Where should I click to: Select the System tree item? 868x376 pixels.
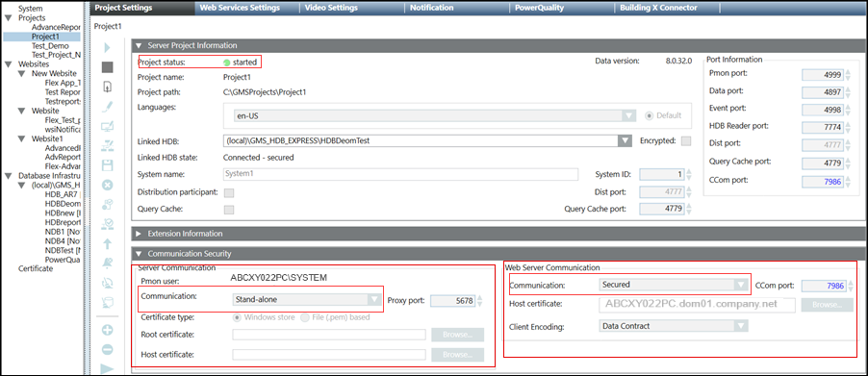tap(30, 9)
